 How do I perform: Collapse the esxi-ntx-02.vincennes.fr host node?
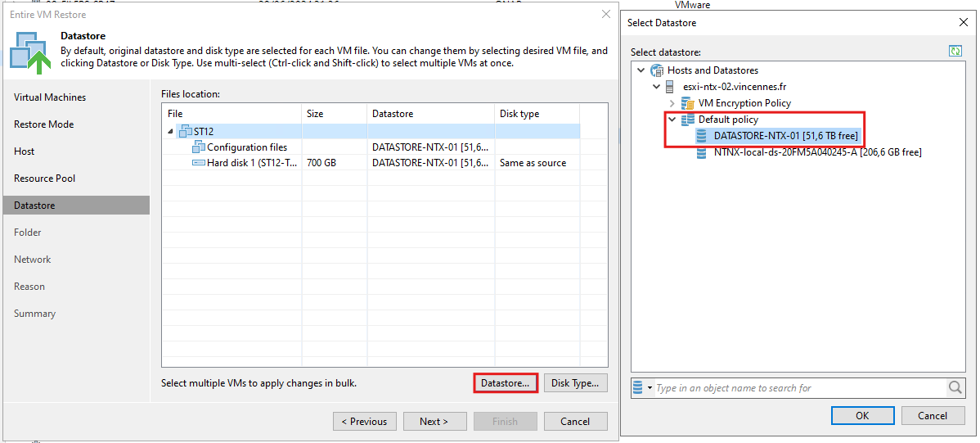coord(656,86)
